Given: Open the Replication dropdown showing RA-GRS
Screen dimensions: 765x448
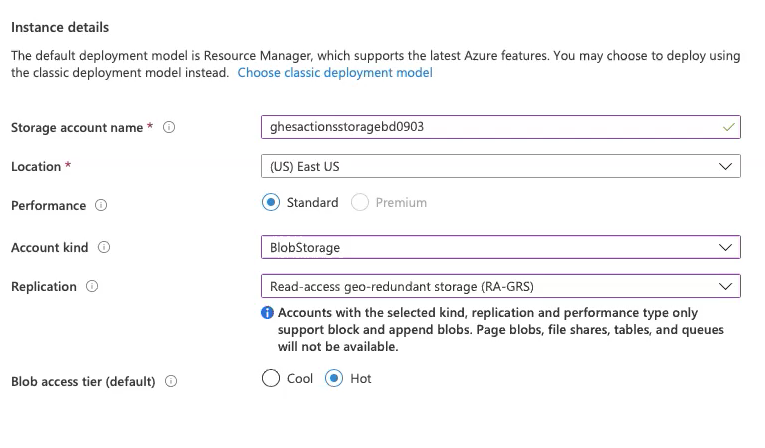Looking at the screenshot, I should coord(500,287).
